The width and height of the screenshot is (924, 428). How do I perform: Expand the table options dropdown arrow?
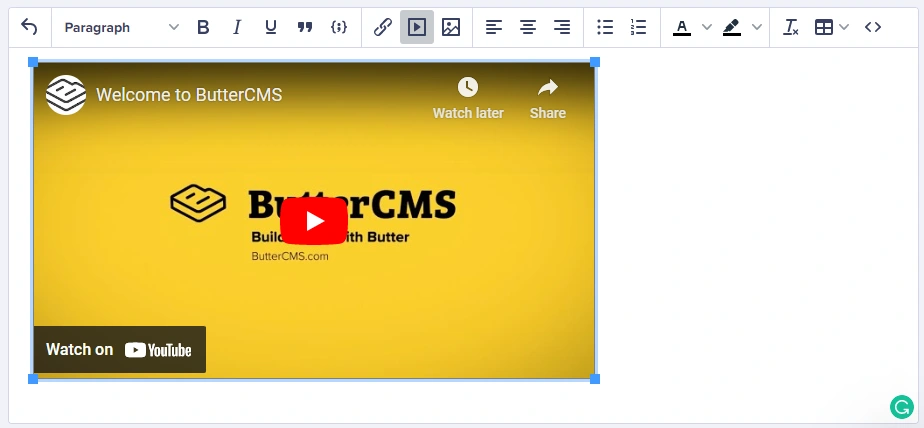click(844, 27)
